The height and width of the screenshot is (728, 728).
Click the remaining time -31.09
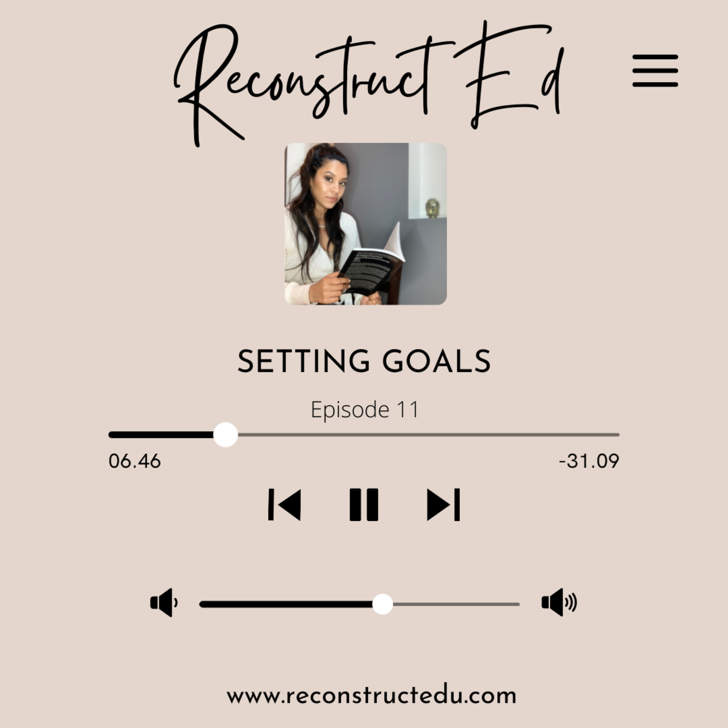pyautogui.click(x=589, y=461)
